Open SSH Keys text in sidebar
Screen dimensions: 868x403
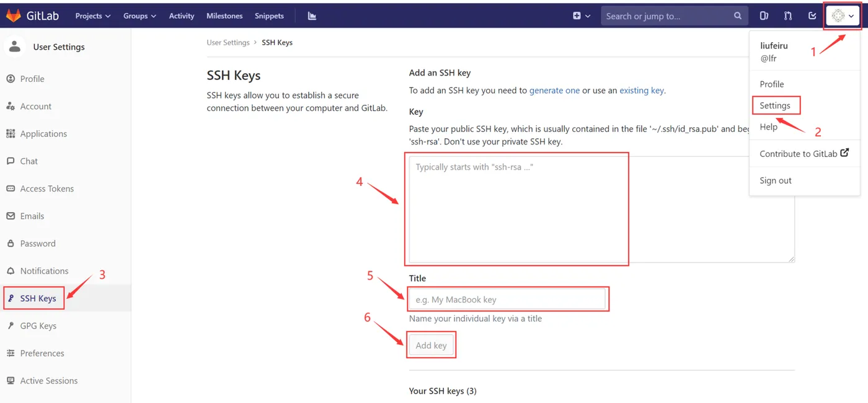click(38, 298)
